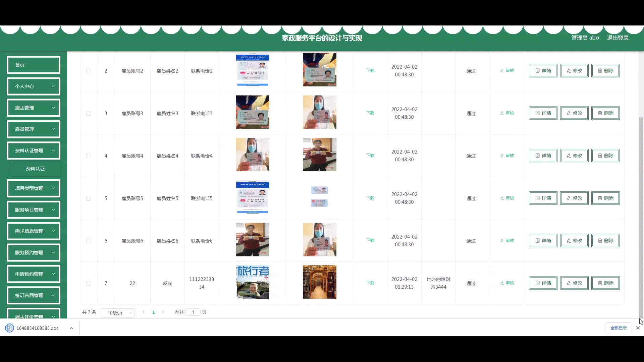The width and height of the screenshot is (644, 362).
Task: Click 修改 for the row with 反光
Action: [x=574, y=283]
